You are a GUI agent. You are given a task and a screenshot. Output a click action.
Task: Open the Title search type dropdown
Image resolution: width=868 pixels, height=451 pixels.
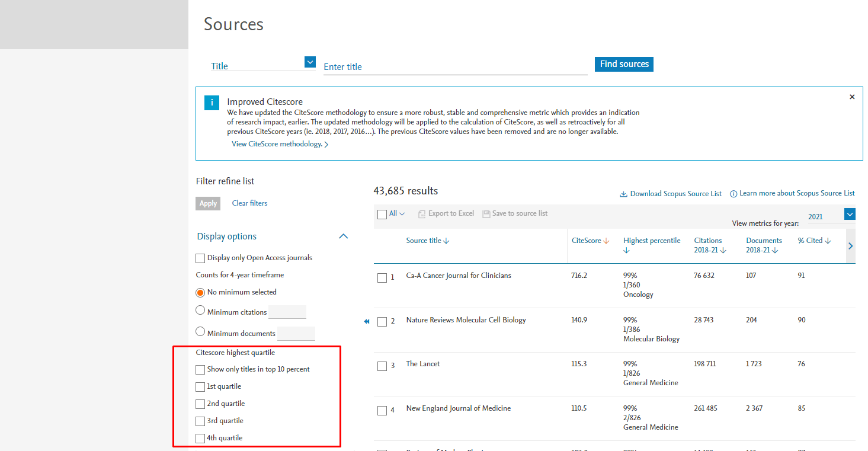coord(309,62)
